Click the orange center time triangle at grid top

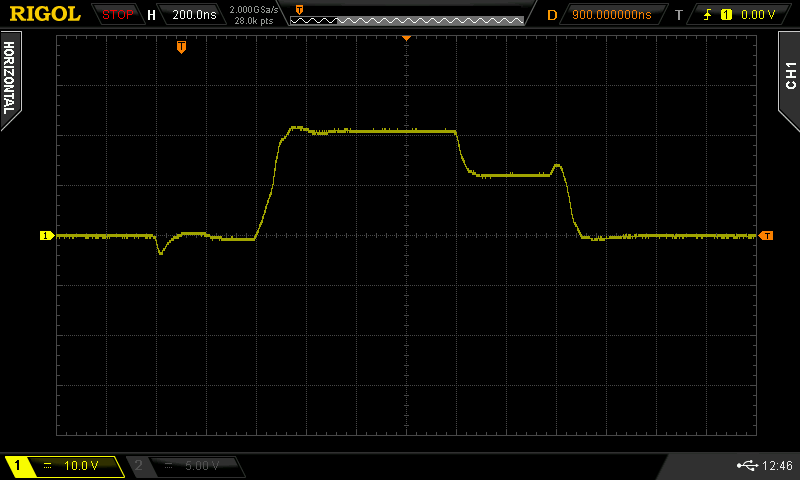click(406, 38)
